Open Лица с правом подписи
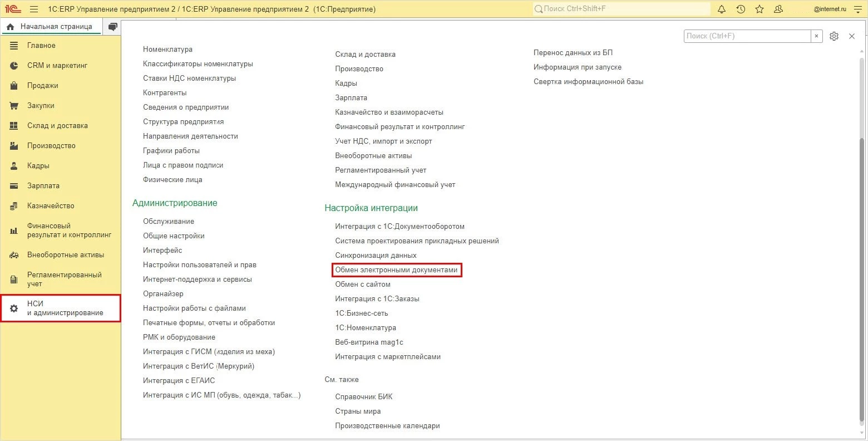 183,165
